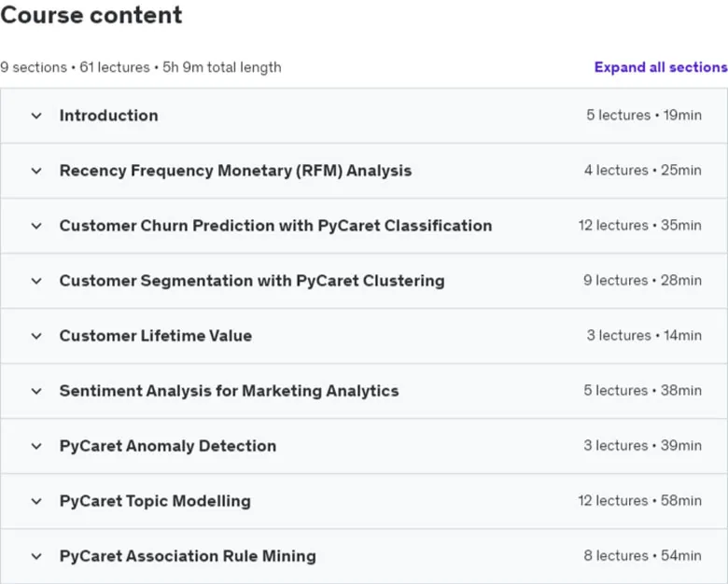Click chevron beside Customer Churn Prediction section

36,226
